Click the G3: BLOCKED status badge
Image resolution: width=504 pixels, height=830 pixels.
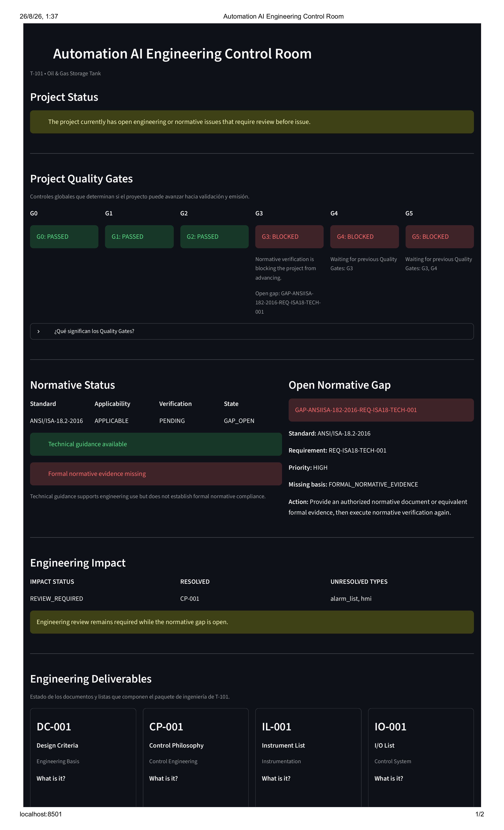tap(289, 237)
